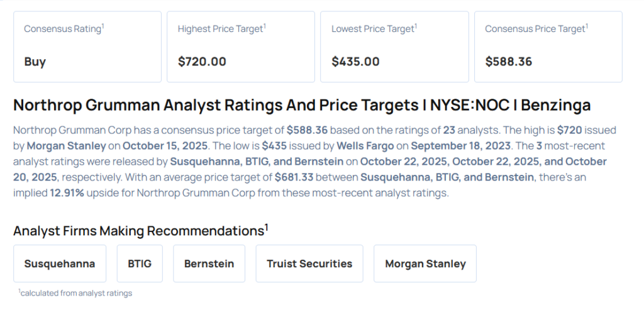Click the October 15, 2025 date text

pos(163,146)
